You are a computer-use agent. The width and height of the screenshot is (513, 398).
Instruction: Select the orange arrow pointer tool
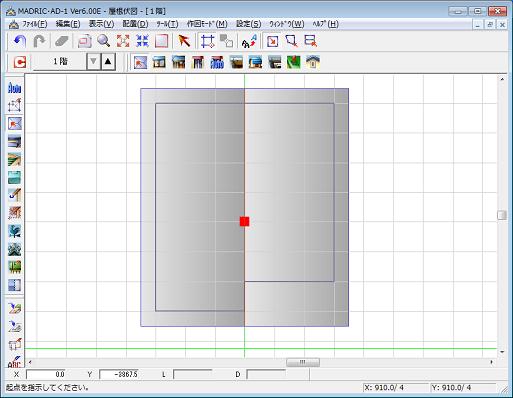[184, 41]
